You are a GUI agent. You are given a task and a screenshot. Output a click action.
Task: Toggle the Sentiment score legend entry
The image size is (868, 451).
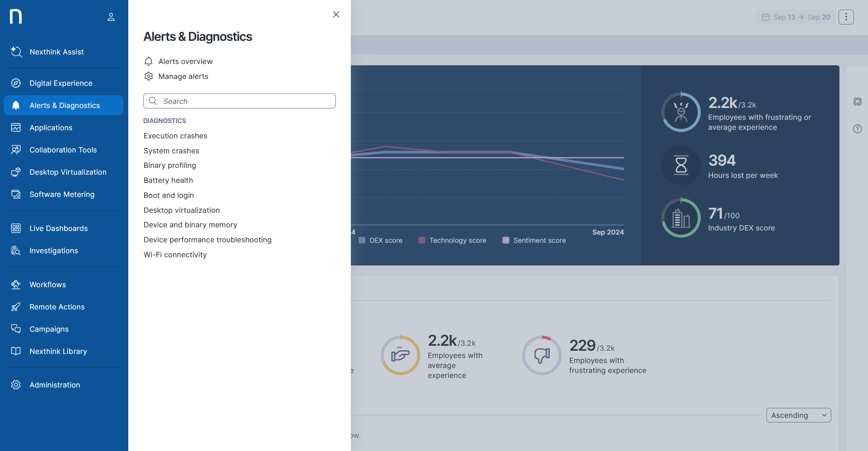point(534,240)
